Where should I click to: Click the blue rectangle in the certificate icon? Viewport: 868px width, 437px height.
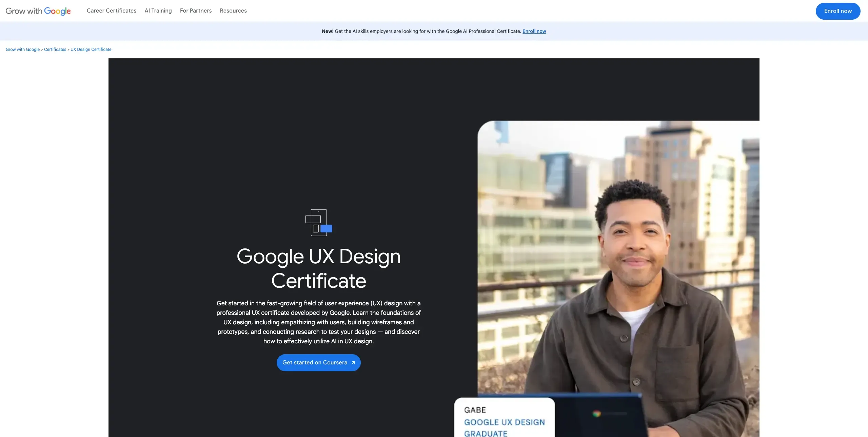point(327,228)
